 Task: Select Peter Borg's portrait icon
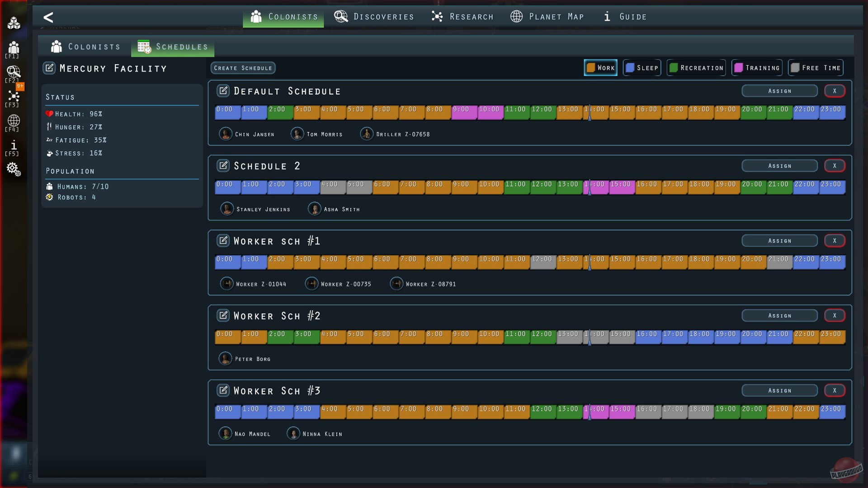point(225,359)
